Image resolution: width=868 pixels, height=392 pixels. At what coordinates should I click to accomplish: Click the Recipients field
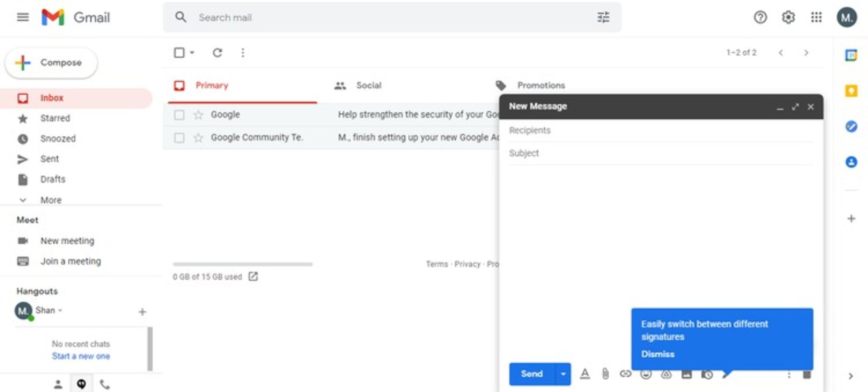coord(660,131)
